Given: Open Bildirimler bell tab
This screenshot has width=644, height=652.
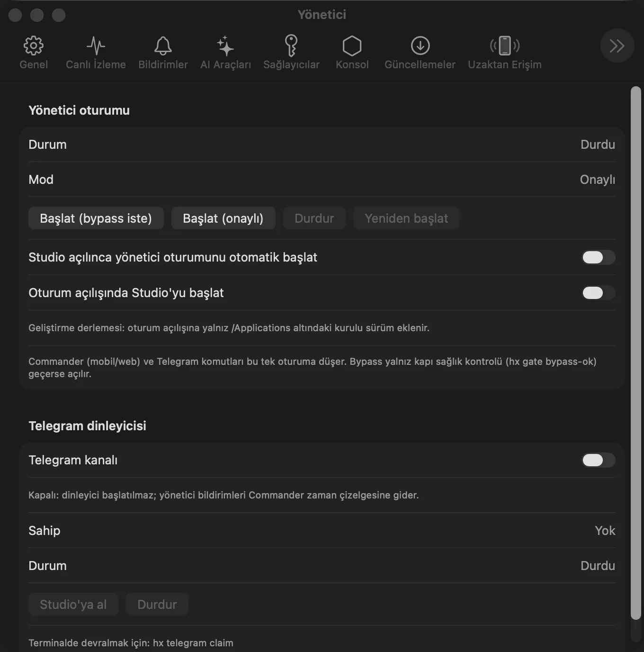Looking at the screenshot, I should [163, 53].
